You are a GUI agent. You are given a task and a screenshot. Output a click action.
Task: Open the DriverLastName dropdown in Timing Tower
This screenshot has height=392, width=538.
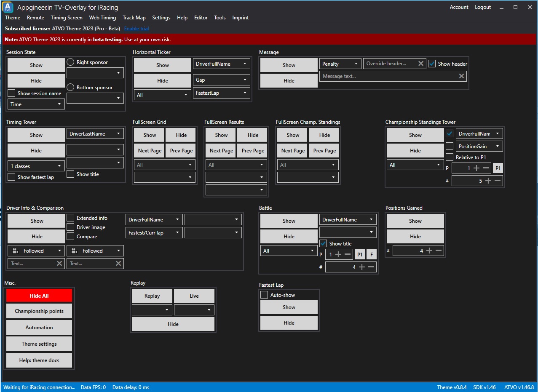(x=95, y=133)
